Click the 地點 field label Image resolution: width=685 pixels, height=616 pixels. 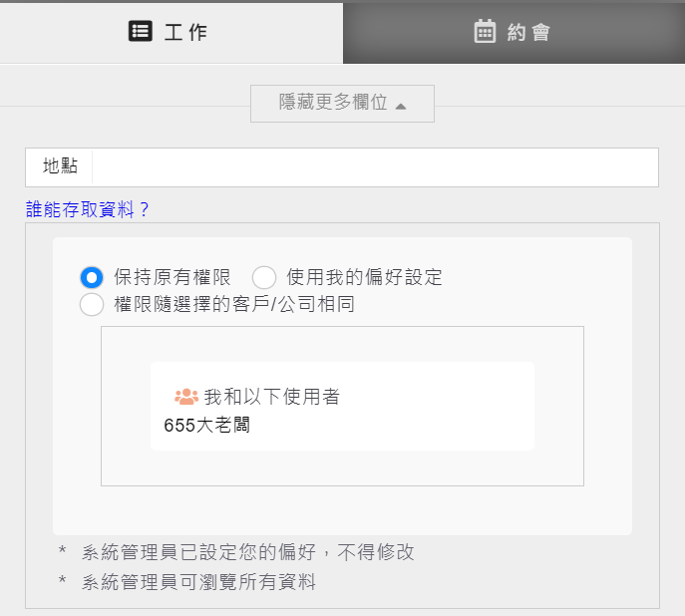[60, 167]
